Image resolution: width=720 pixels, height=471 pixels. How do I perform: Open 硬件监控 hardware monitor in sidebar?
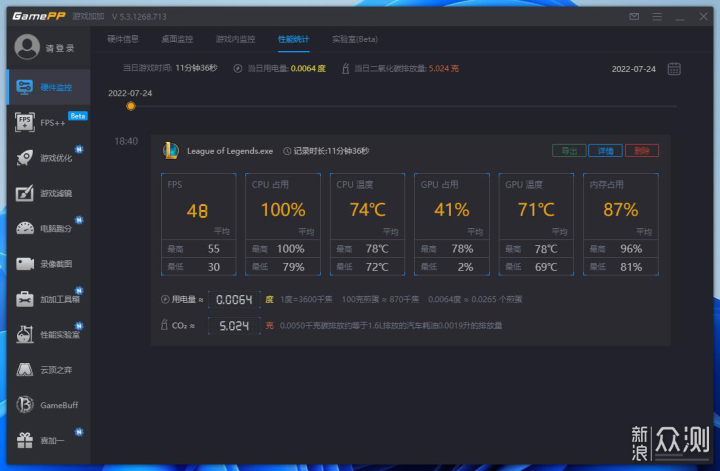pyautogui.click(x=49, y=87)
